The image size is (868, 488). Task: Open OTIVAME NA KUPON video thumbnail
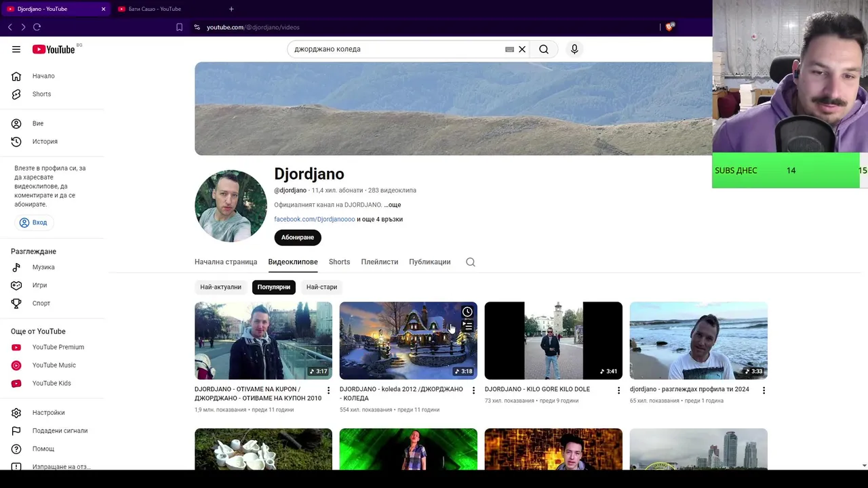click(x=263, y=340)
